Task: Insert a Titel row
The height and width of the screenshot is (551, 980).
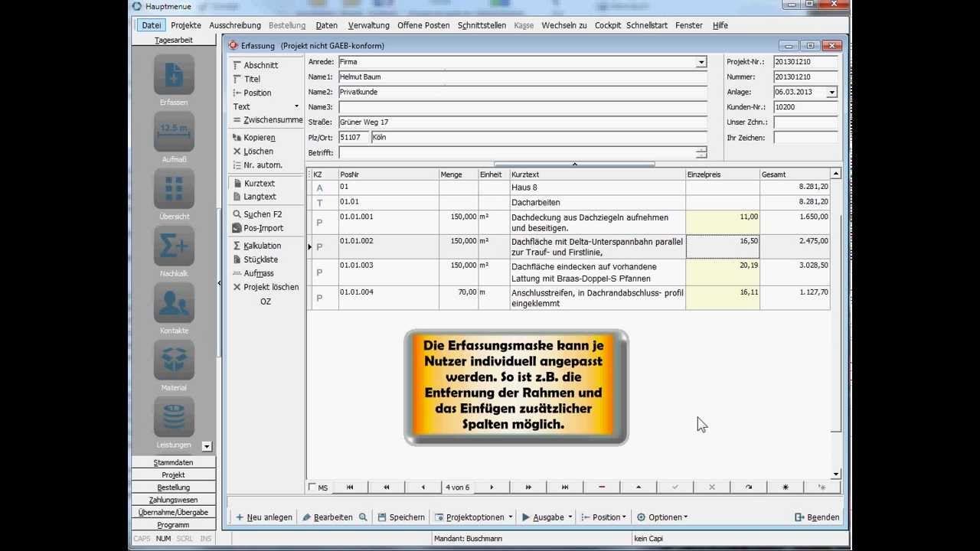Action: [x=247, y=79]
